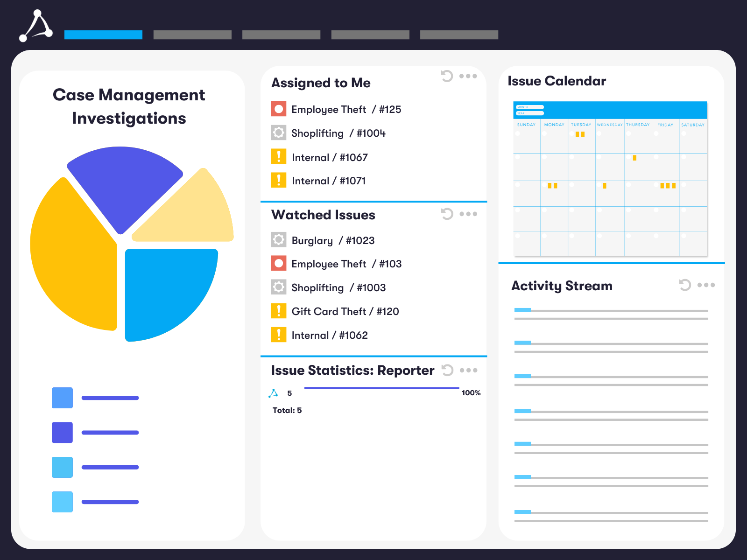This screenshot has width=747, height=560.
Task: Click the purple legend color swatch
Action: 62,432
